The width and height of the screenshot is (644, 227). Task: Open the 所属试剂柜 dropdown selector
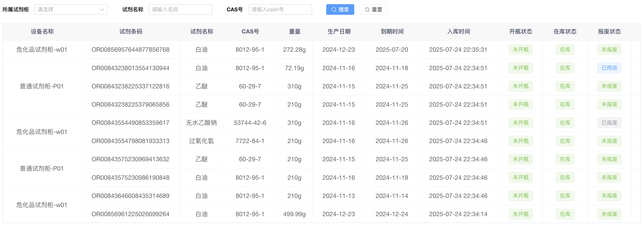71,10
